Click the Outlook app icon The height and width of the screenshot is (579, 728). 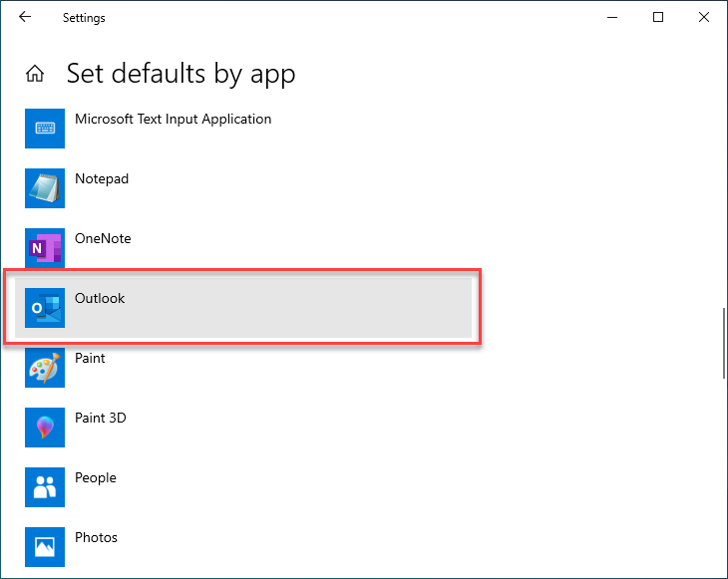[x=45, y=308]
